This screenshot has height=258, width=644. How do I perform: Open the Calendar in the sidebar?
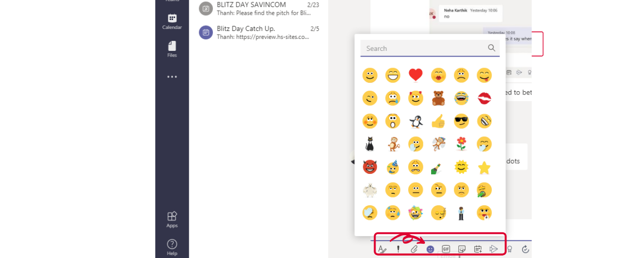172,22
